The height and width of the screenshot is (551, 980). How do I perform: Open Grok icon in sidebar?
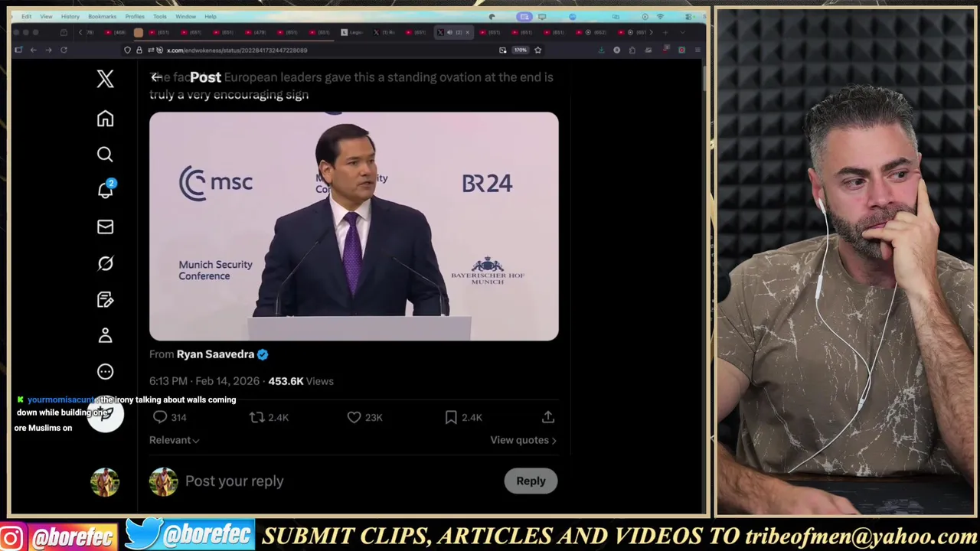(x=105, y=263)
